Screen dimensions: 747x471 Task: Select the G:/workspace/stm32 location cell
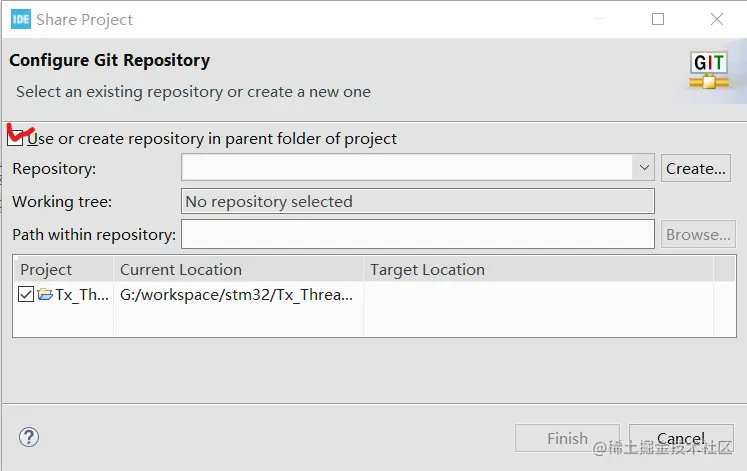[x=236, y=295]
